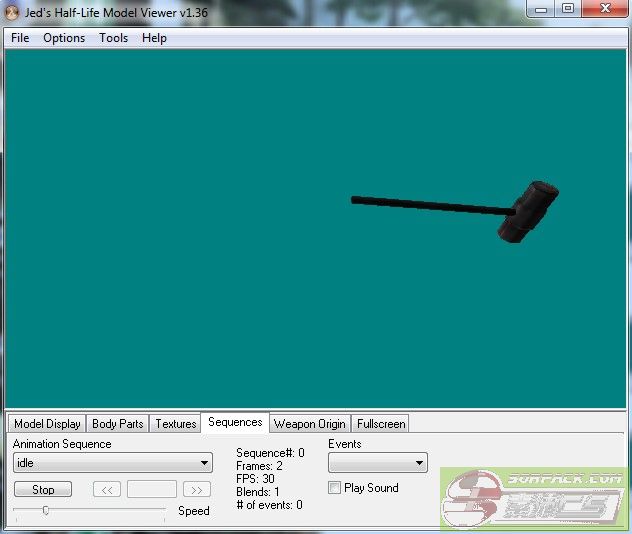The width and height of the screenshot is (632, 534).
Task: Expand the Animation Sequence dropdown showing idle
Action: pyautogui.click(x=113, y=463)
